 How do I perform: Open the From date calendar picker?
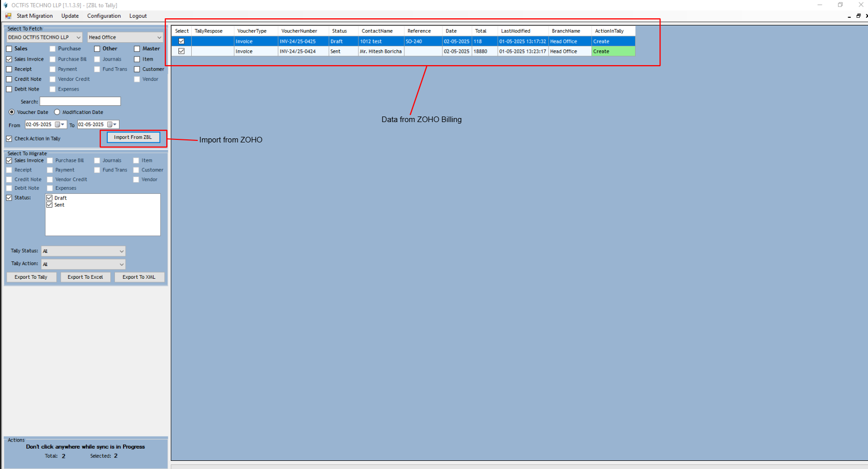tap(59, 125)
